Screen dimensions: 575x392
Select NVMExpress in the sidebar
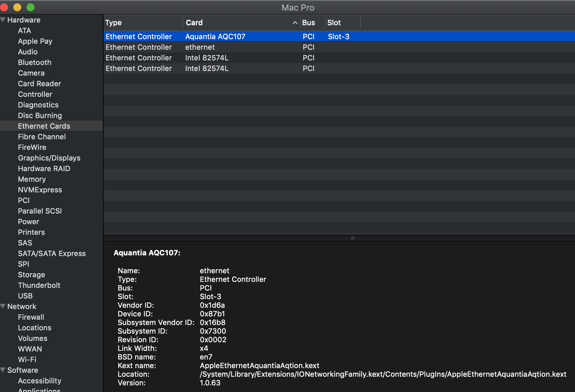tap(40, 190)
